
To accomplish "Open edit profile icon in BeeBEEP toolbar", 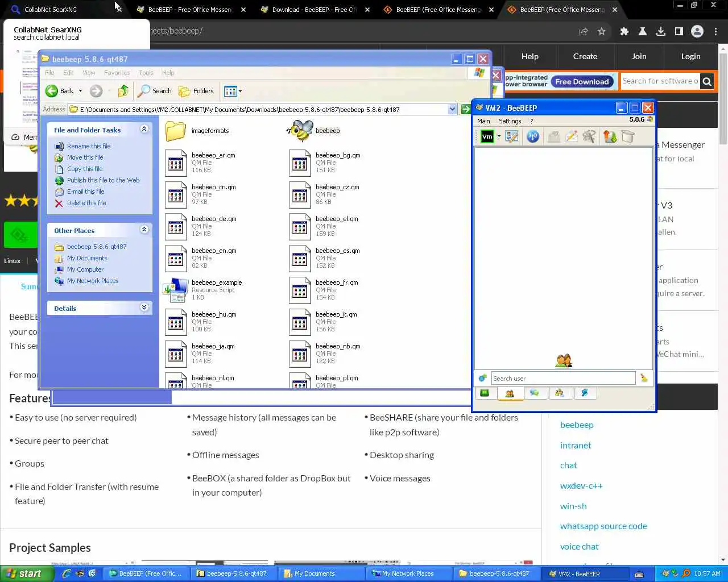I will 511,136.
